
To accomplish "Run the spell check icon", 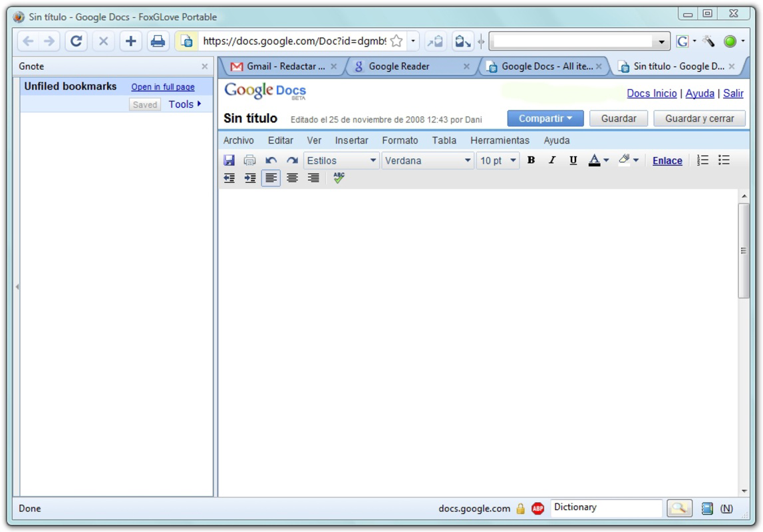I will [x=337, y=177].
